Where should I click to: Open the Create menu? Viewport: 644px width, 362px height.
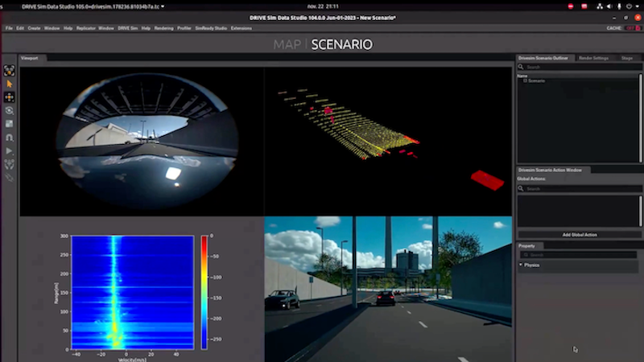click(34, 28)
